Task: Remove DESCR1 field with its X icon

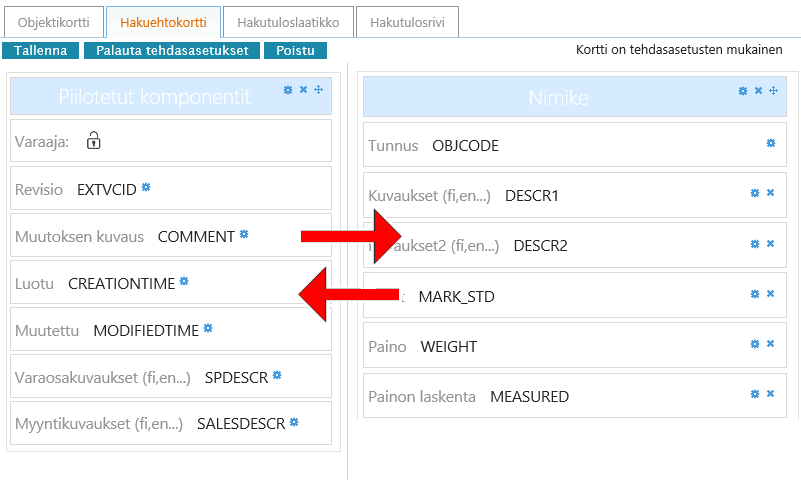Action: click(770, 193)
